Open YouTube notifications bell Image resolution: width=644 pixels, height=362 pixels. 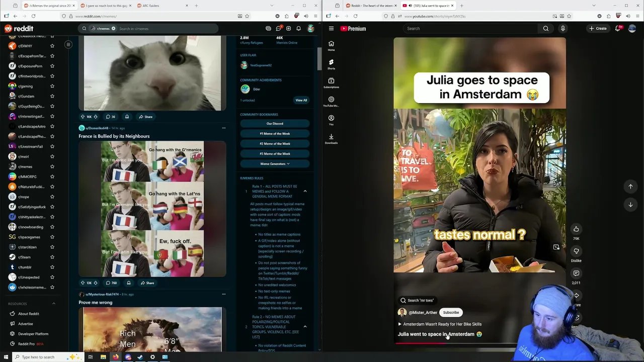618,29
